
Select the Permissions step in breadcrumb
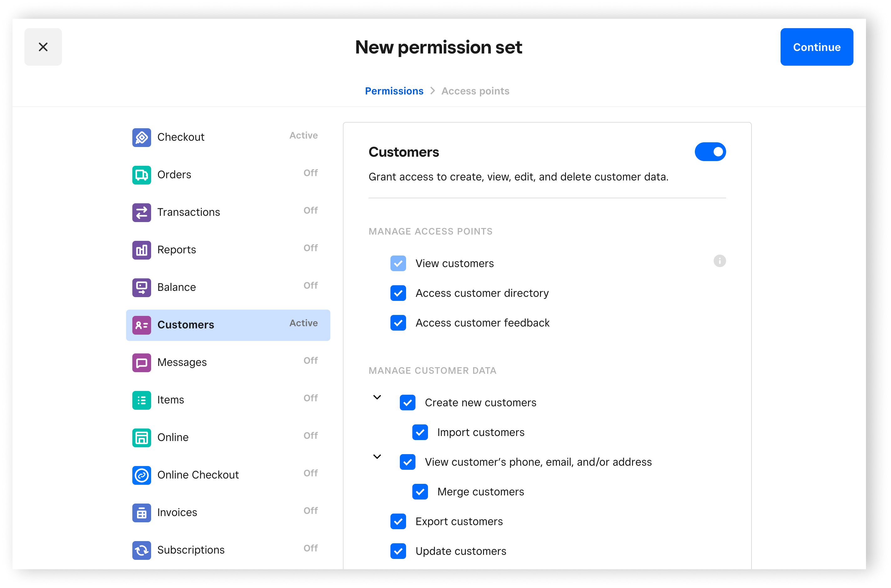pos(394,91)
